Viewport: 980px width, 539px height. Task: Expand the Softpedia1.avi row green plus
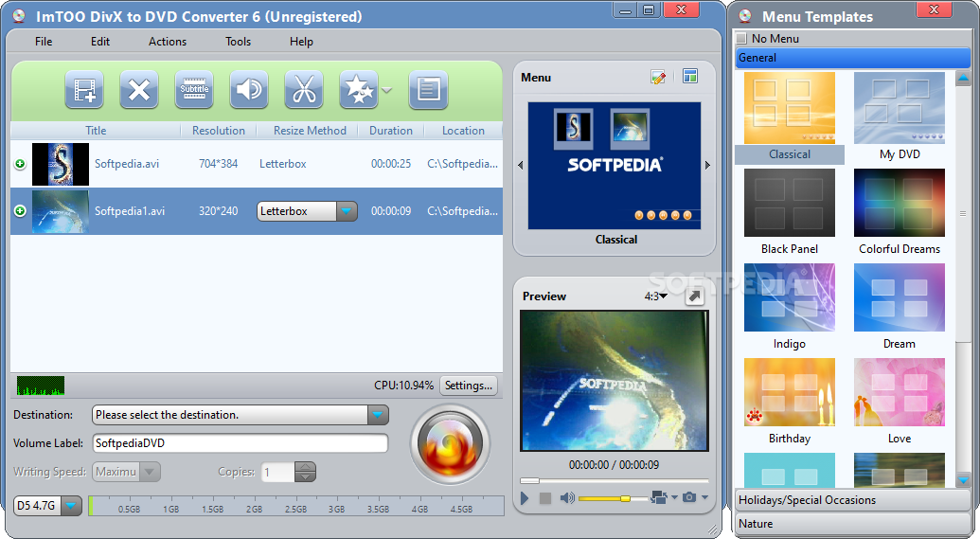coord(20,210)
